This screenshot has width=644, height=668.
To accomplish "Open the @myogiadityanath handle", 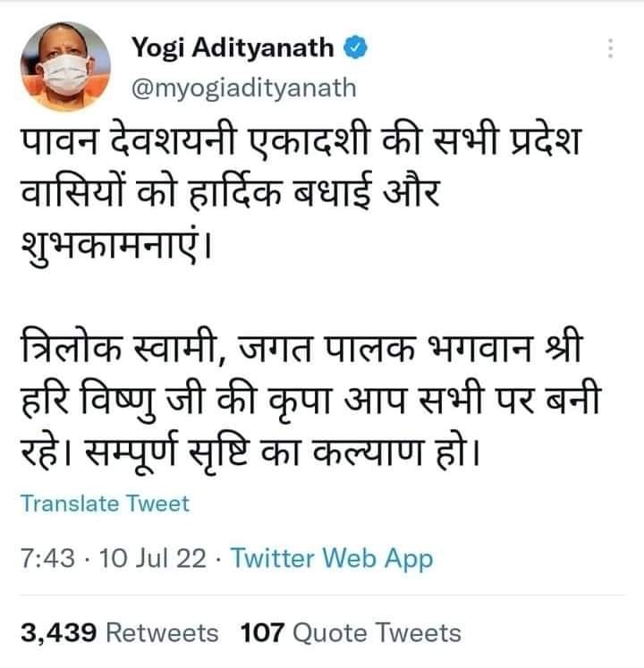I will (x=244, y=89).
